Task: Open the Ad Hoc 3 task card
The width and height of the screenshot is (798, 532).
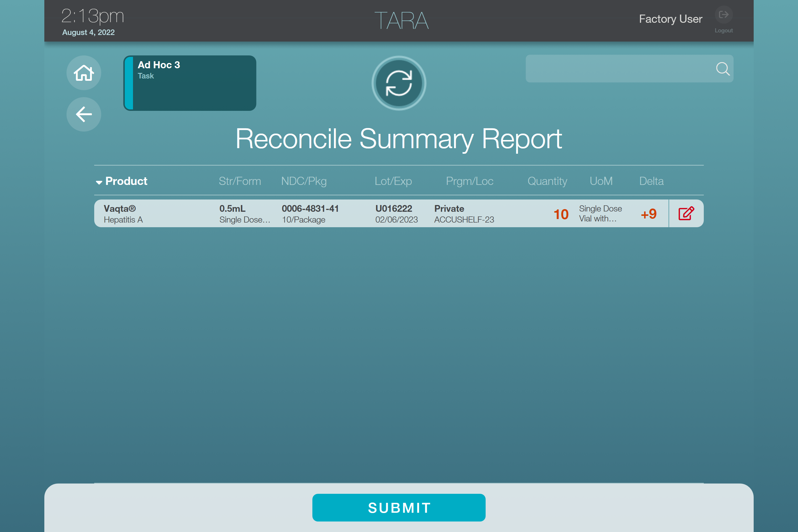Action: coord(190,83)
